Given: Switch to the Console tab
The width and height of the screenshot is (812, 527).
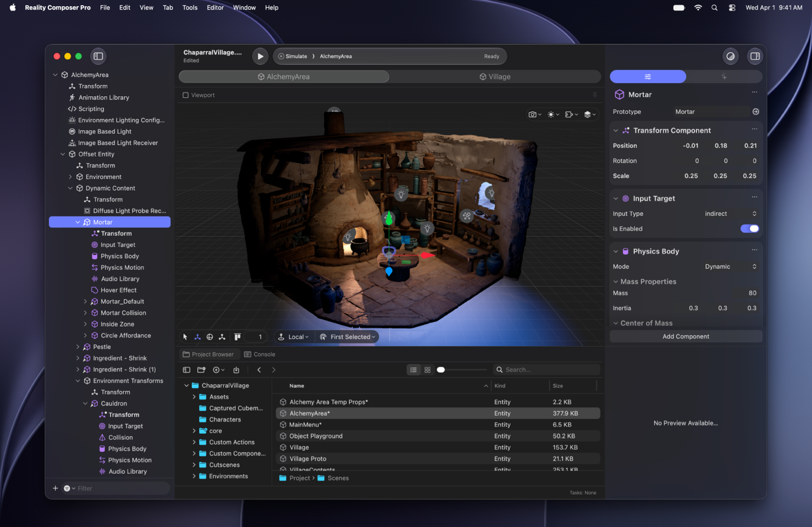Looking at the screenshot, I should (x=259, y=354).
